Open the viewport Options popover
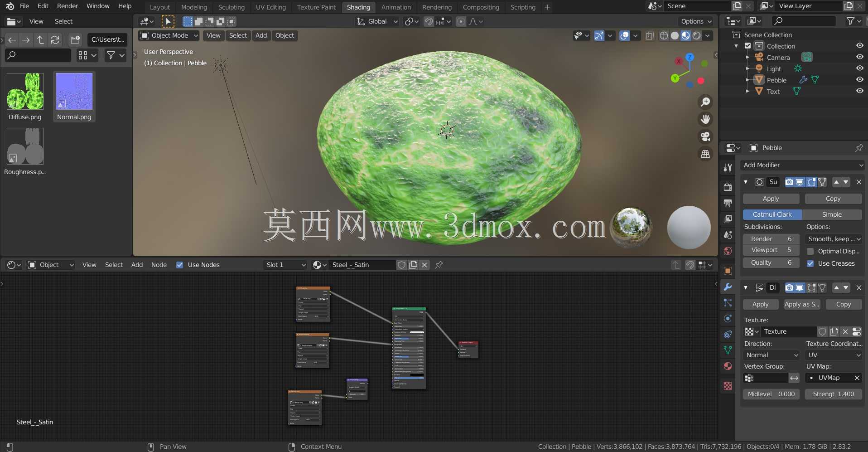Screen dimensions: 868x452 [696, 21]
